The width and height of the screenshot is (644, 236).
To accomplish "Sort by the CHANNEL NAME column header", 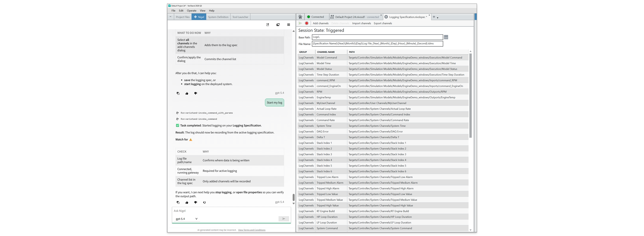I will click(x=331, y=52).
